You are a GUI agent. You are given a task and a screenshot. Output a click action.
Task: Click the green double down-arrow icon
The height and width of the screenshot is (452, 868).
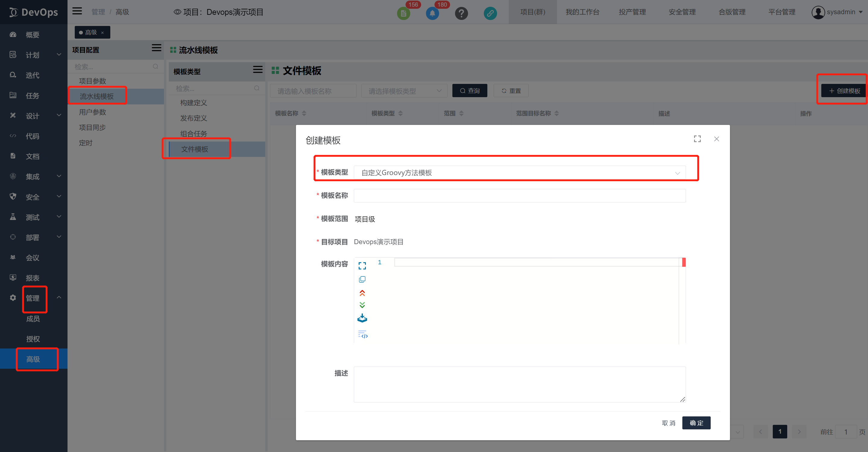pos(362,305)
